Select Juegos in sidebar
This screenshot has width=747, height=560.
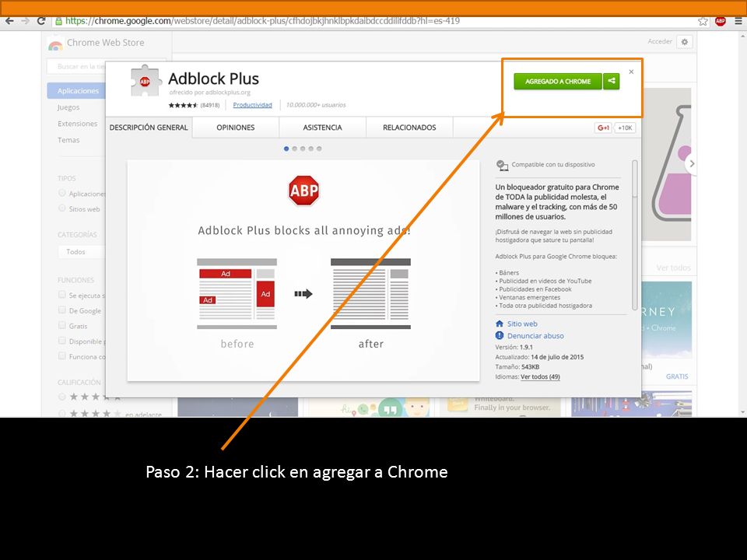tap(68, 107)
